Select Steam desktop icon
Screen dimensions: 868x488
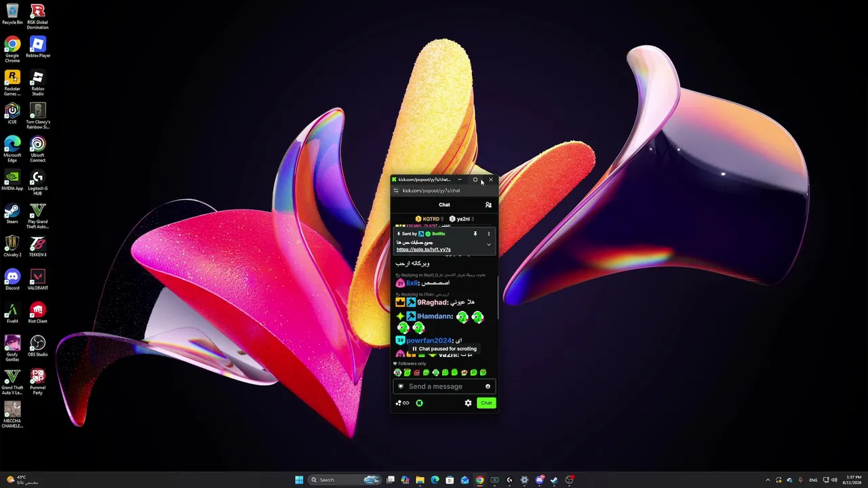pos(12,213)
